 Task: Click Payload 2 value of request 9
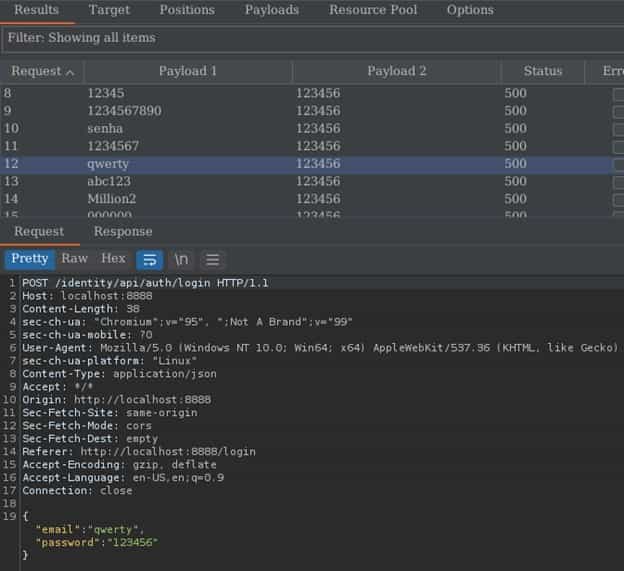tap(318, 111)
